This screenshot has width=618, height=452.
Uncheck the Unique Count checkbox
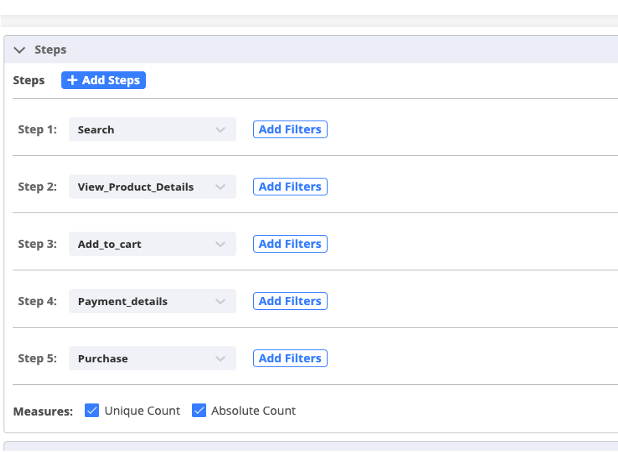[x=92, y=410]
